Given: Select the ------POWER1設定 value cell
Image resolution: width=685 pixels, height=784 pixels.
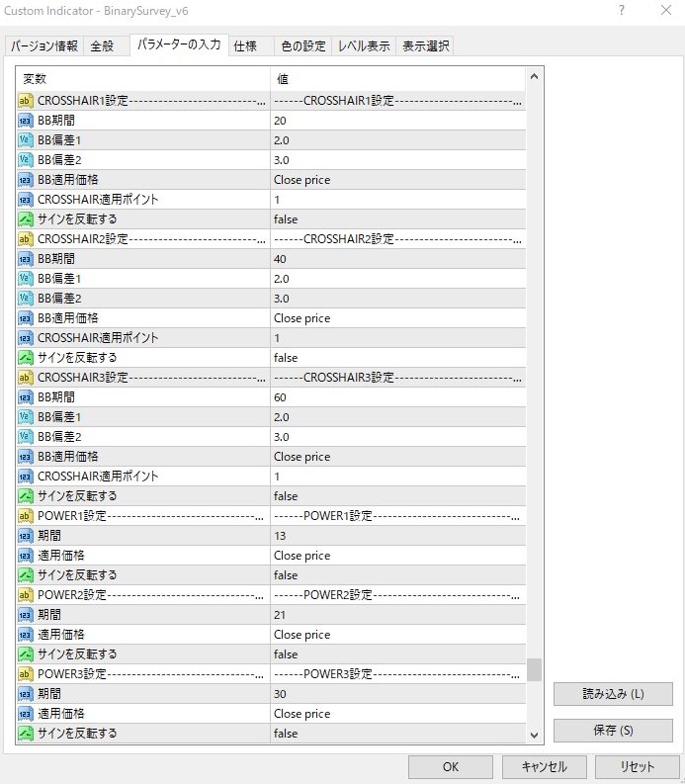Looking at the screenshot, I should (x=398, y=516).
